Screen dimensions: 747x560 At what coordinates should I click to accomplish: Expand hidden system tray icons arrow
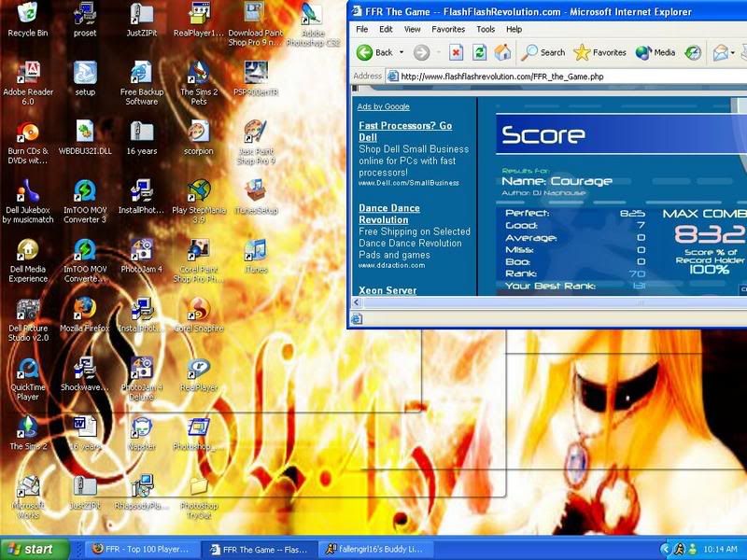pos(665,549)
